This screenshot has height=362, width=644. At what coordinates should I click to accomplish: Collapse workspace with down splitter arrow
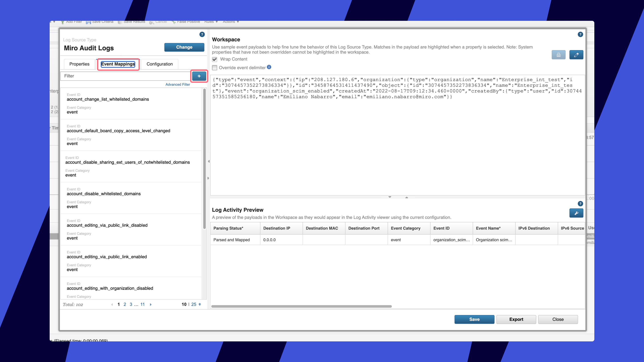click(x=390, y=197)
